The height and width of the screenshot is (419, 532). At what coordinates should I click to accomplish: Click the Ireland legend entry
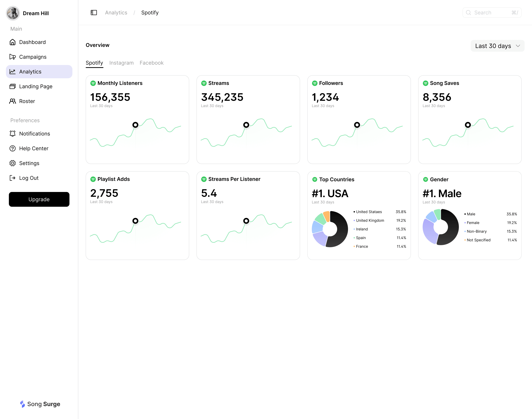click(380, 229)
